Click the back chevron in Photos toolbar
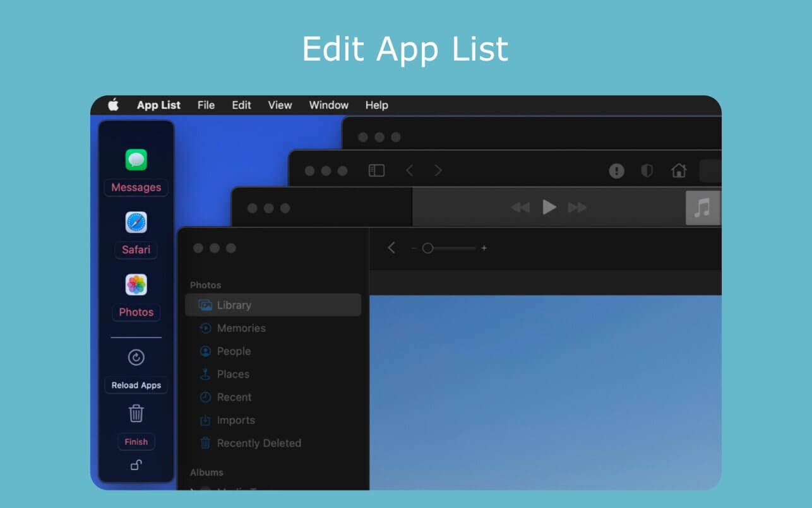Screen dimensions: 812x508 (391, 248)
